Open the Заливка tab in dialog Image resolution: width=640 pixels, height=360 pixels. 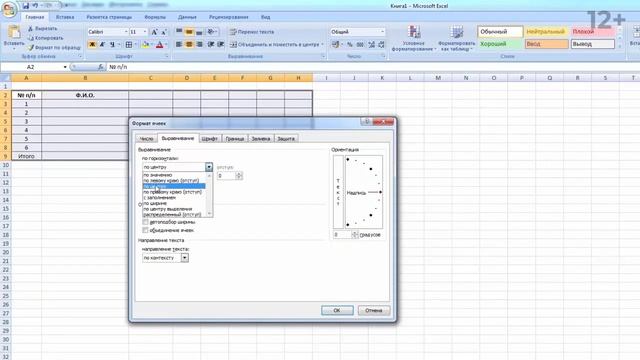(x=261, y=139)
